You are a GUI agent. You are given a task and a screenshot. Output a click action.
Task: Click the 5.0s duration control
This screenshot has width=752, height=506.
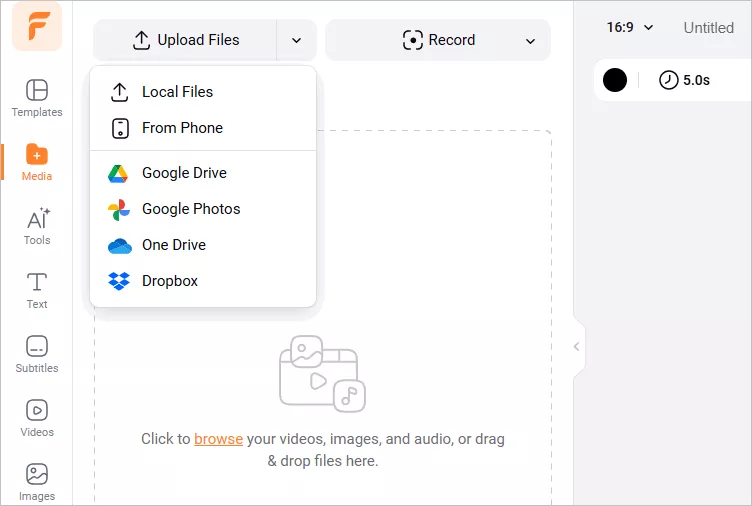pyautogui.click(x=684, y=80)
